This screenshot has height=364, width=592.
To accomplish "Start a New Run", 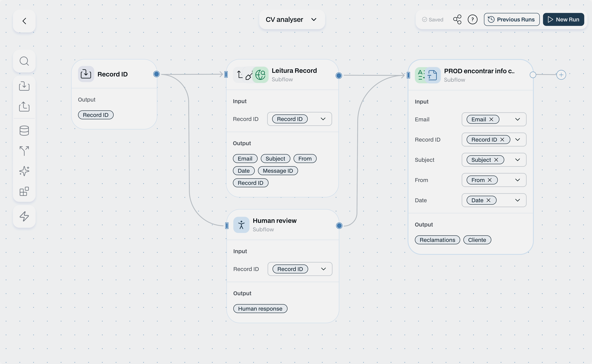I will click(x=564, y=20).
